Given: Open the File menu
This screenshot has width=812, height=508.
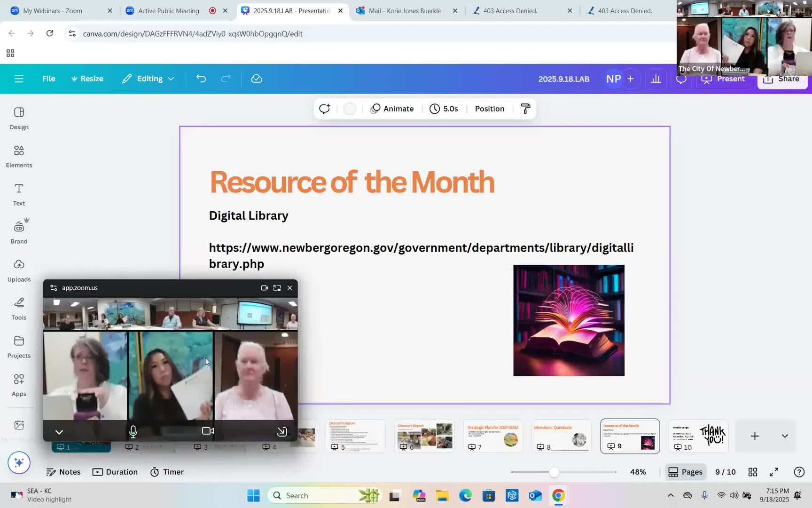Looking at the screenshot, I should click(x=48, y=79).
